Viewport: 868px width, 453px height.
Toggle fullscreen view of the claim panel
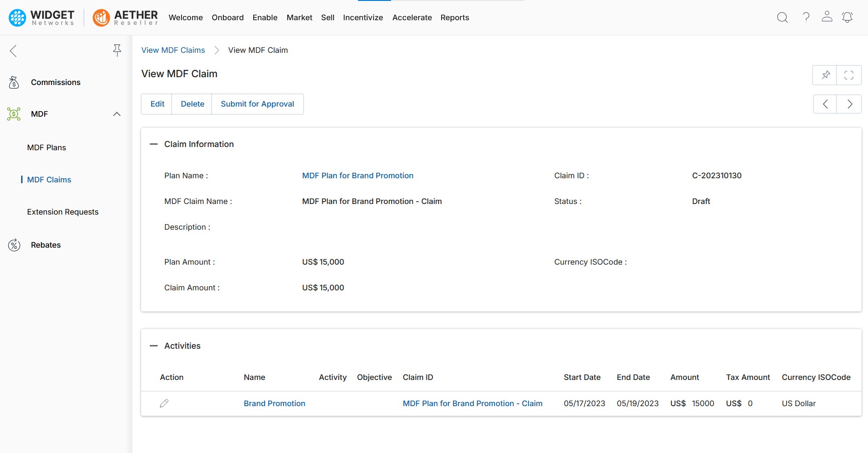pyautogui.click(x=849, y=75)
